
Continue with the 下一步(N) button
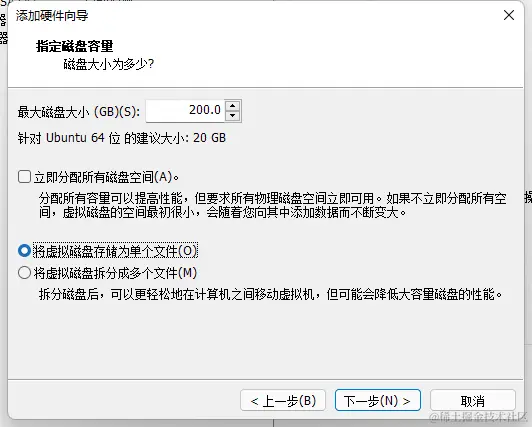click(378, 401)
